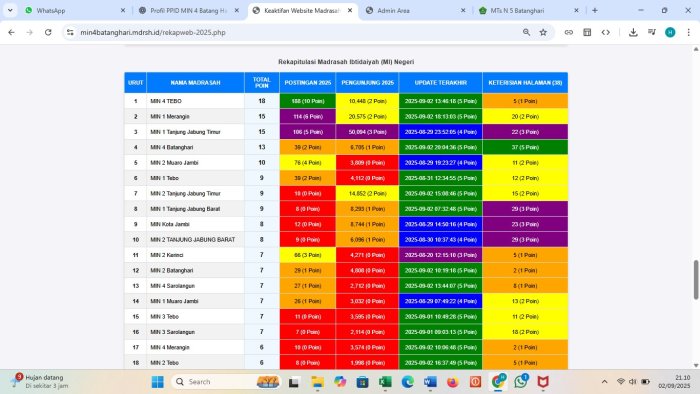Open the table-grid extension icon
Screen dimensions: 700x394
(587, 32)
